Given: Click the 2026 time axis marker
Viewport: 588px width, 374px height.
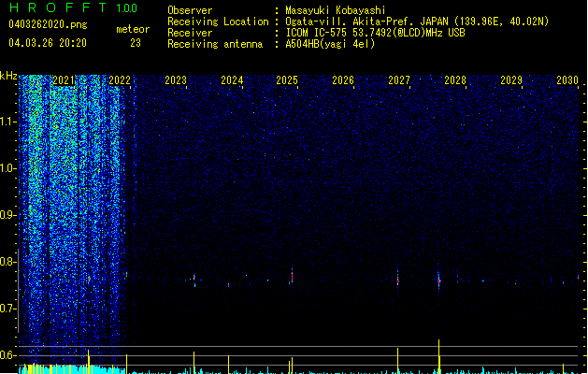Looking at the screenshot, I should coord(343,80).
